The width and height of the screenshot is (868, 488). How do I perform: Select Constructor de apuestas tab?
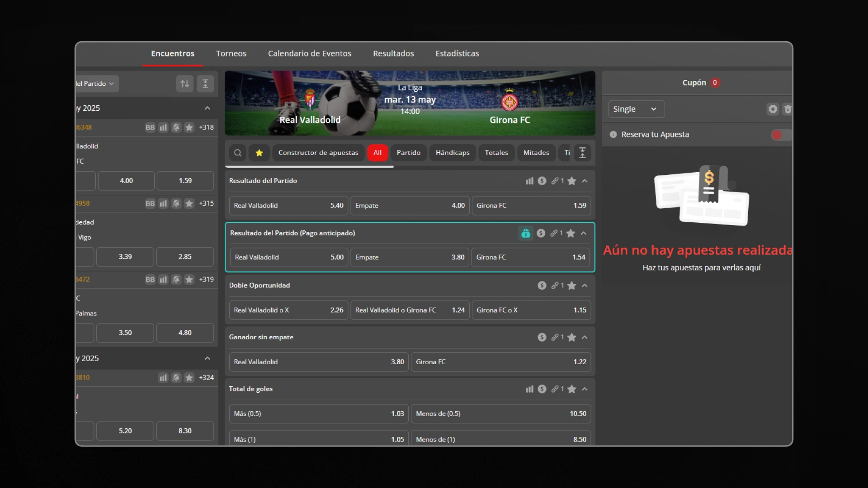[318, 153]
